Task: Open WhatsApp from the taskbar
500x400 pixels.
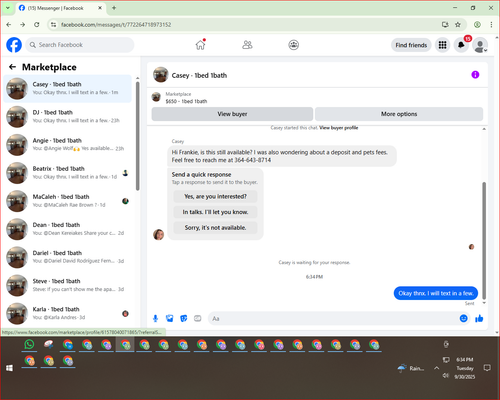Action: [x=29, y=344]
